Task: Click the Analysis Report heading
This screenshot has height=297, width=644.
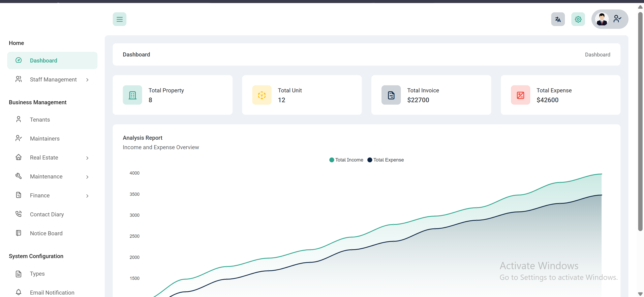Action: [143, 138]
